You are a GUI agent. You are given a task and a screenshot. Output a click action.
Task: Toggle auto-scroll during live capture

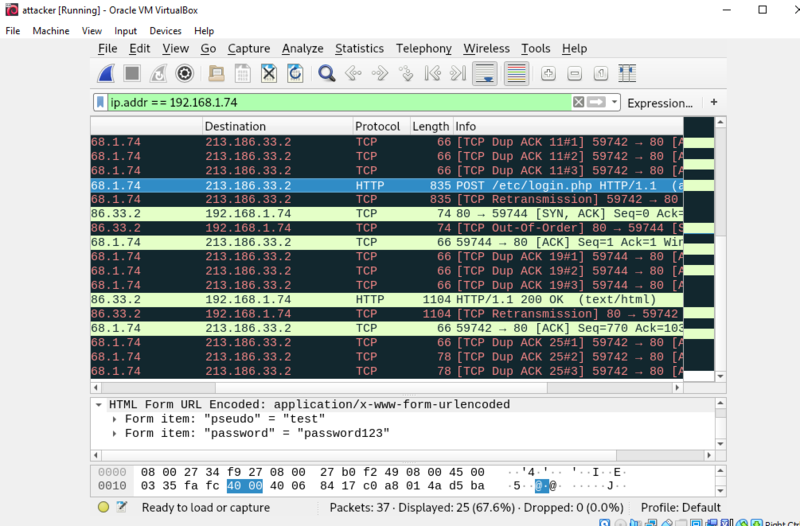[485, 73]
